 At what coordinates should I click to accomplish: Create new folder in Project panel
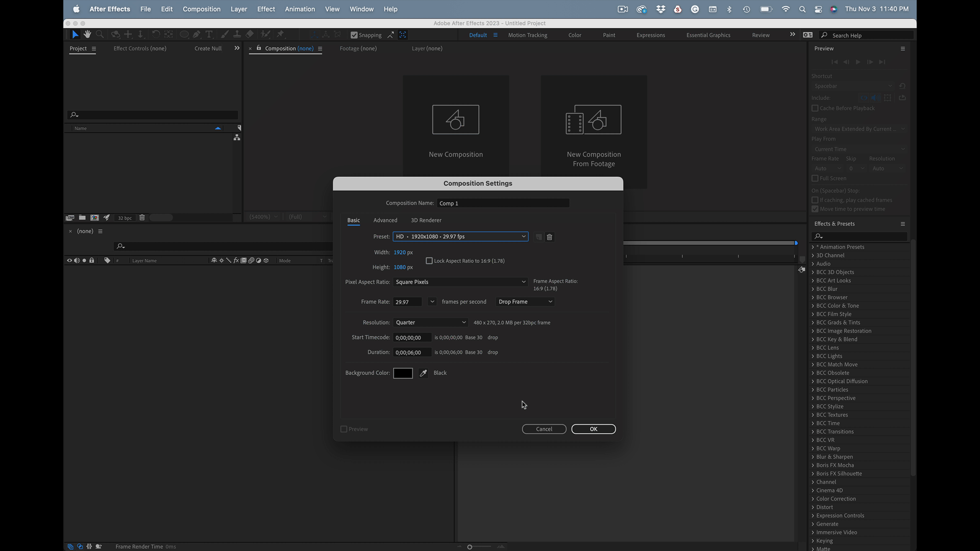pos(82,218)
